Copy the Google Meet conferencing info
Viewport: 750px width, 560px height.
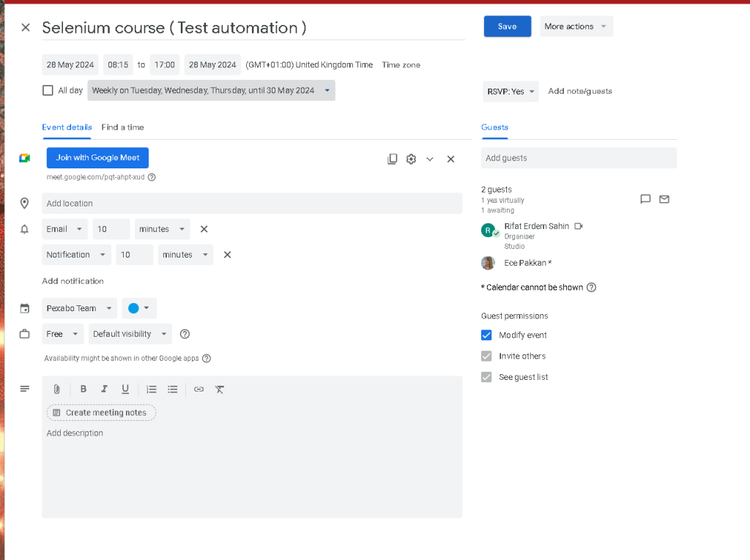coord(393,159)
